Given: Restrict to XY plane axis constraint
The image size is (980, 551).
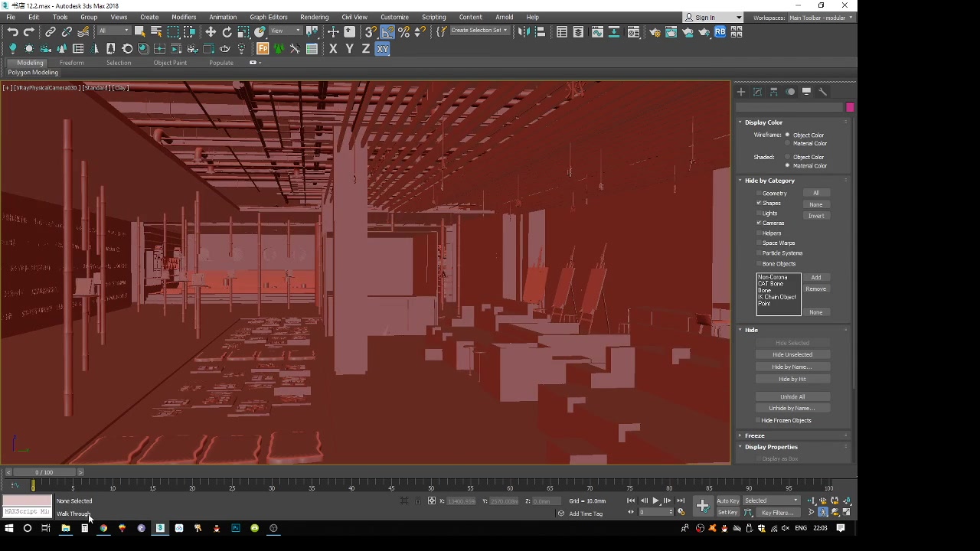Looking at the screenshot, I should [383, 49].
